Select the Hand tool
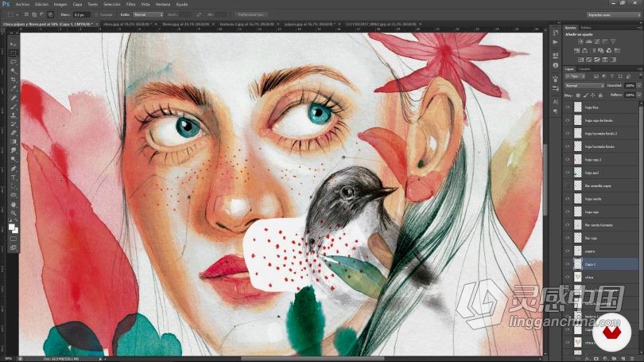Viewport: 644px width, 362px height. [14, 204]
